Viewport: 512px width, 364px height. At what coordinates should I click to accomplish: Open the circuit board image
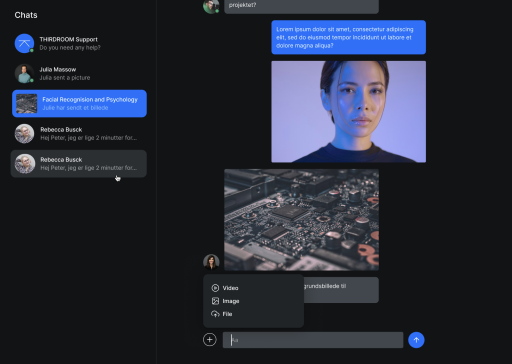(x=302, y=220)
